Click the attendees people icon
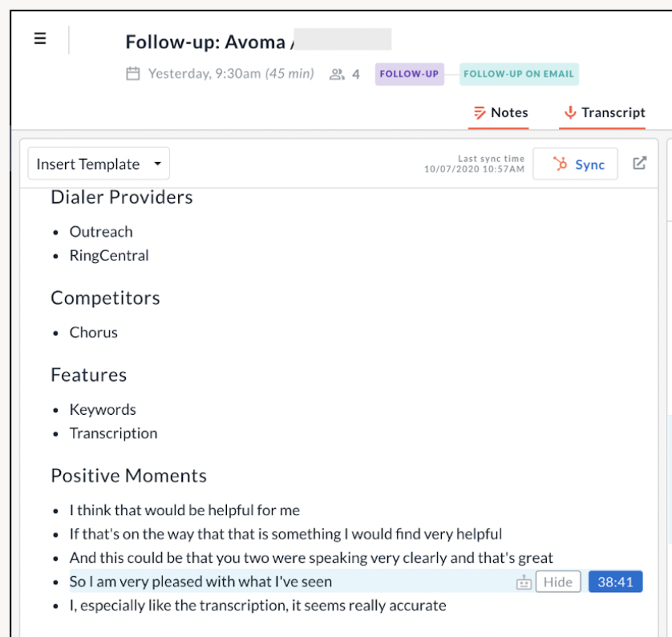This screenshot has height=637, width=672. tap(337, 75)
